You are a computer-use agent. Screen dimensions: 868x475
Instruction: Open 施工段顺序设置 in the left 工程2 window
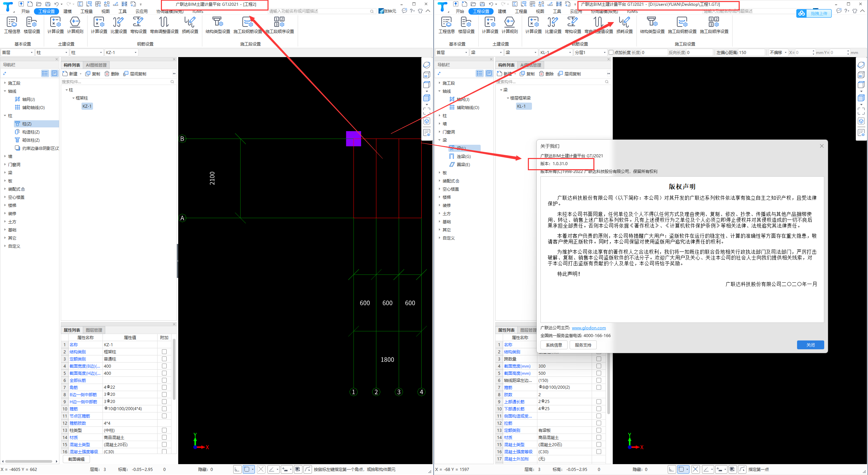pyautogui.click(x=279, y=25)
